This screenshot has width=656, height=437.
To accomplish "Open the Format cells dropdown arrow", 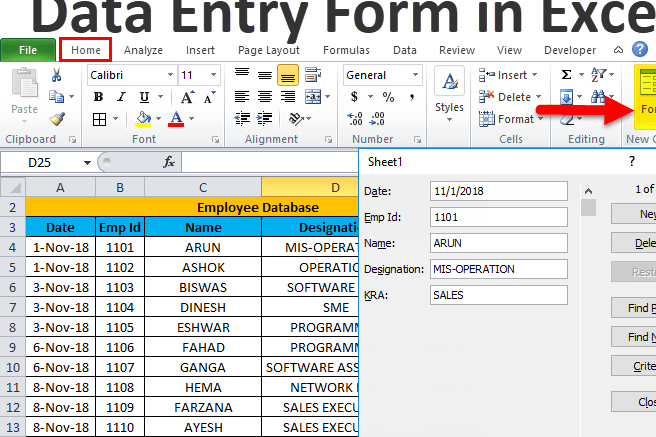I will (540, 119).
